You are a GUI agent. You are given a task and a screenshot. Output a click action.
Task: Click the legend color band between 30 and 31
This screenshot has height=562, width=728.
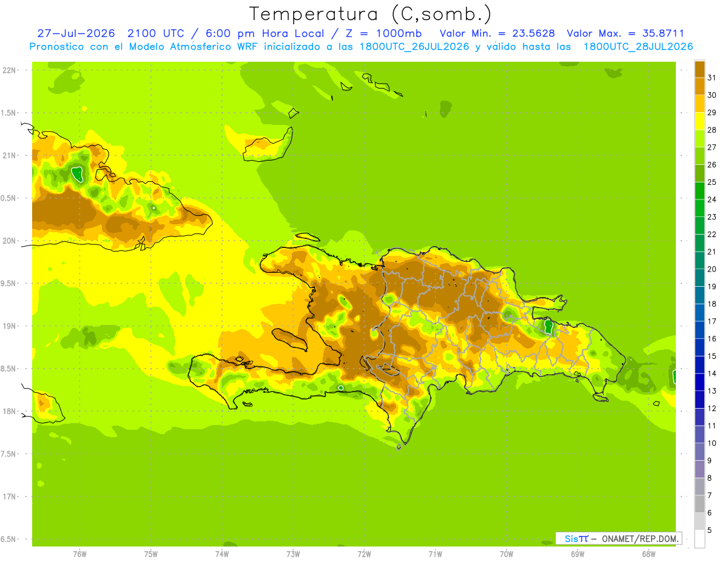[699, 86]
